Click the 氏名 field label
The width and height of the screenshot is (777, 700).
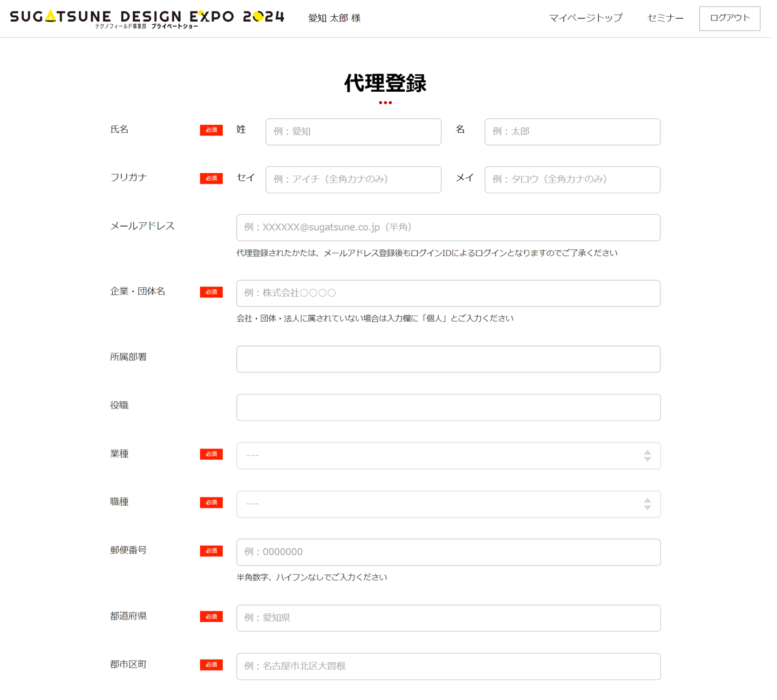pyautogui.click(x=119, y=130)
